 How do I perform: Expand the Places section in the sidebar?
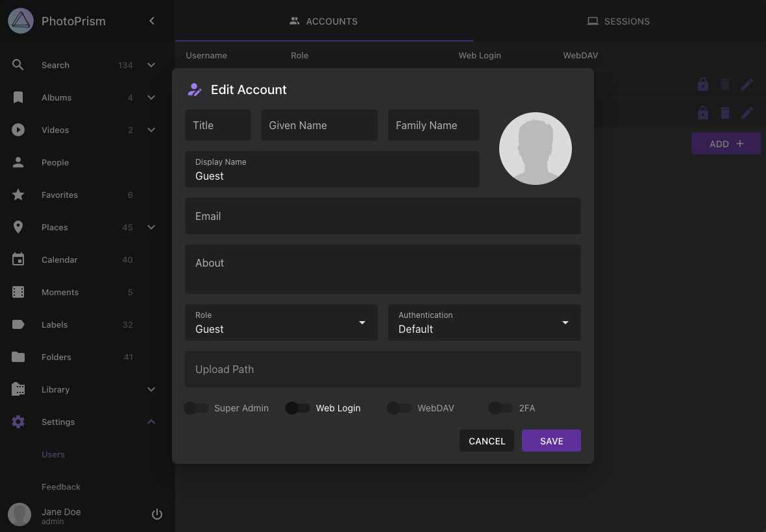click(x=151, y=227)
